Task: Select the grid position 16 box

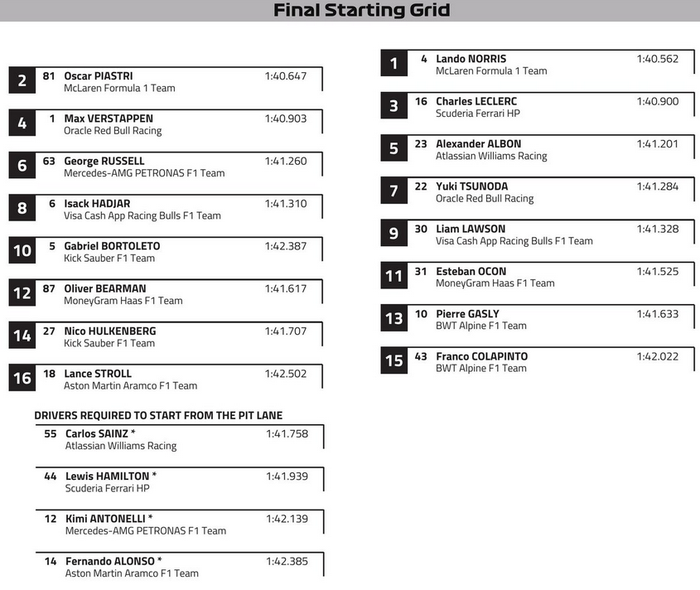Action: point(22,379)
